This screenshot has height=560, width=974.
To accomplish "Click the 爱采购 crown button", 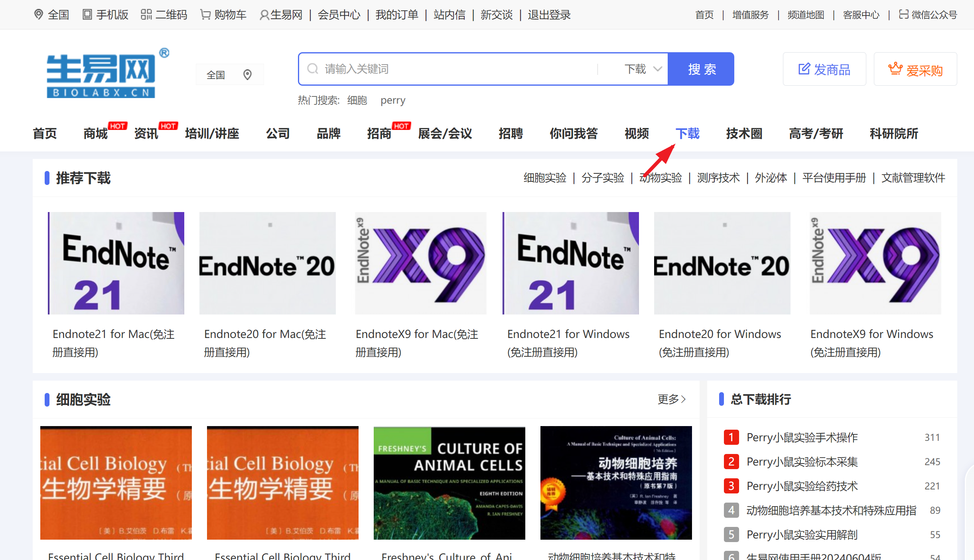I will [915, 69].
